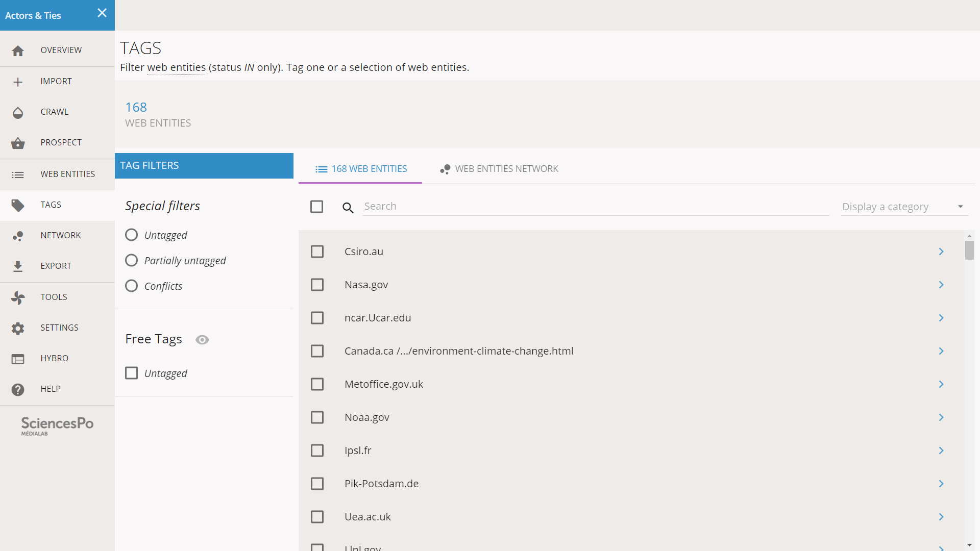Select the Conflicts filter

(131, 286)
